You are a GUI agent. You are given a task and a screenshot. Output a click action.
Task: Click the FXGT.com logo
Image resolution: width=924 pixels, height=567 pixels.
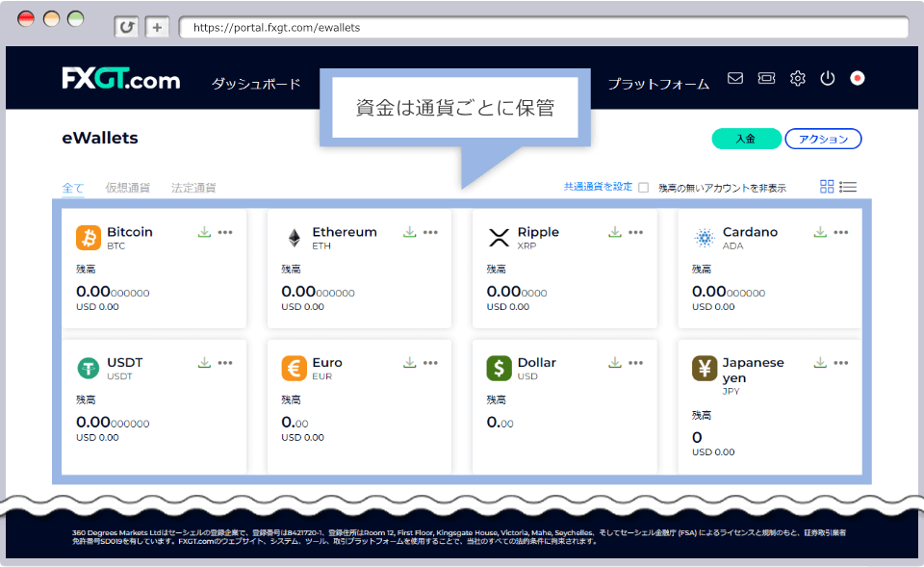tap(121, 78)
